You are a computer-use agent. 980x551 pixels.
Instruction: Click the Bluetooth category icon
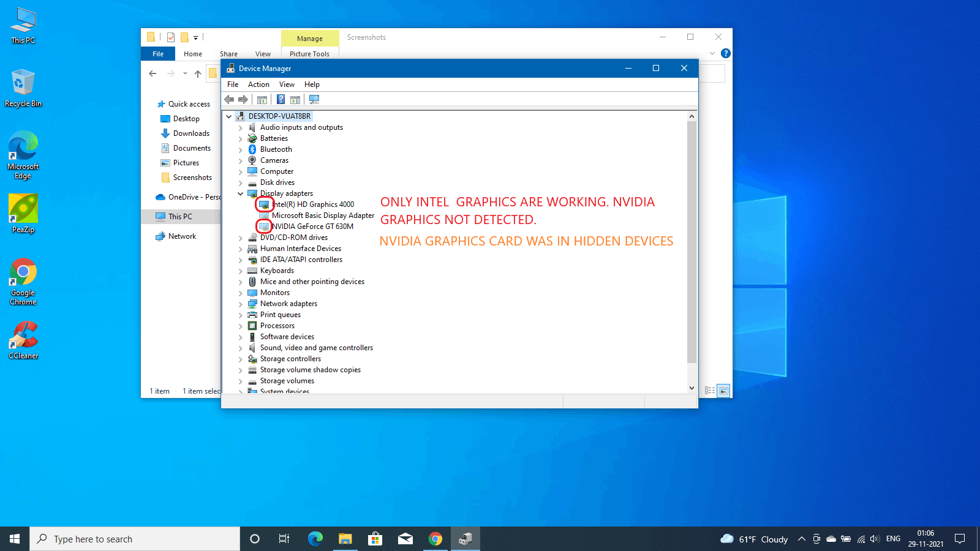(x=252, y=149)
